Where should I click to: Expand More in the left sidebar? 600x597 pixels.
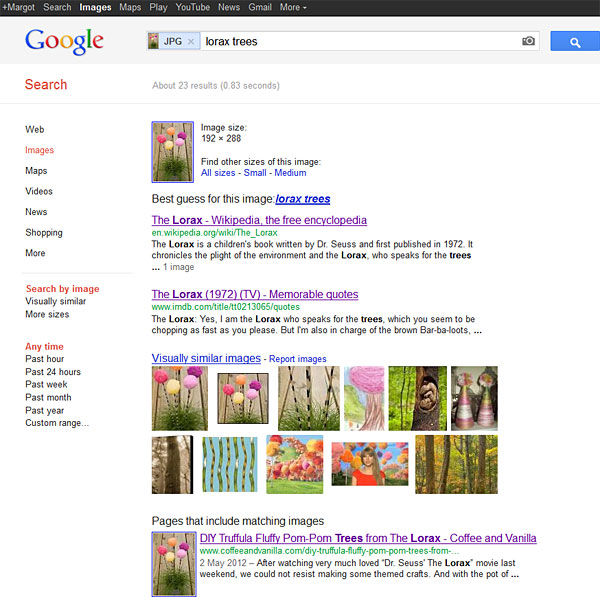[35, 253]
